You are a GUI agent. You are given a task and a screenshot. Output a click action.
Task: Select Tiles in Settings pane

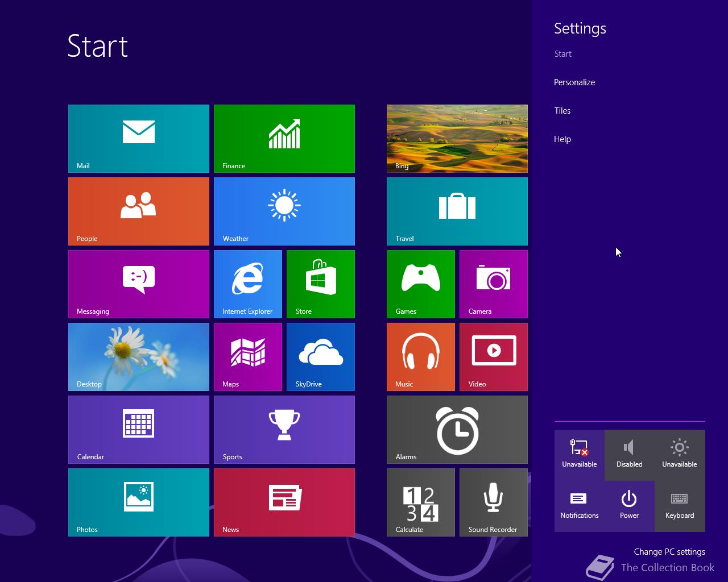click(x=562, y=111)
